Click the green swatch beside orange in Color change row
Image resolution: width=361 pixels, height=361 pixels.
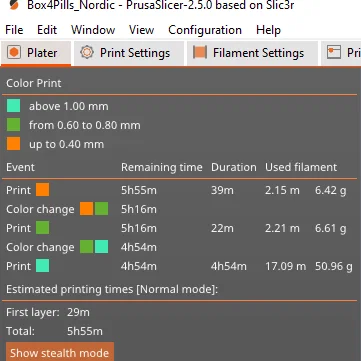(101, 209)
